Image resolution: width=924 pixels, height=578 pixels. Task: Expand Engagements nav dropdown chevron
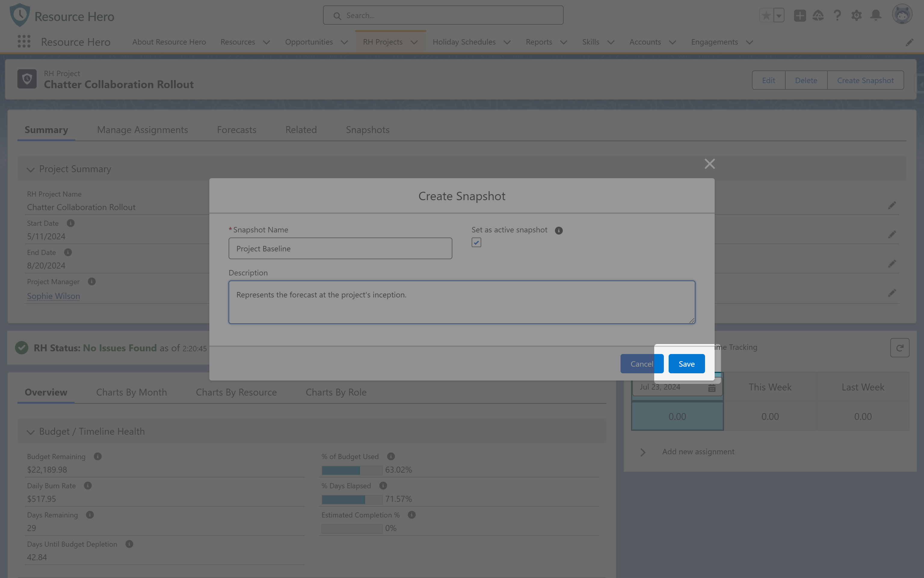749,42
